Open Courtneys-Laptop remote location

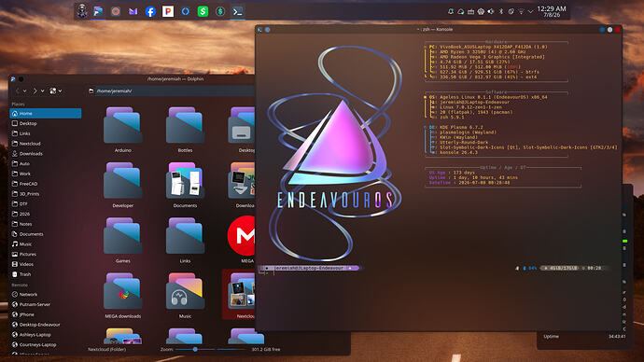(45, 345)
